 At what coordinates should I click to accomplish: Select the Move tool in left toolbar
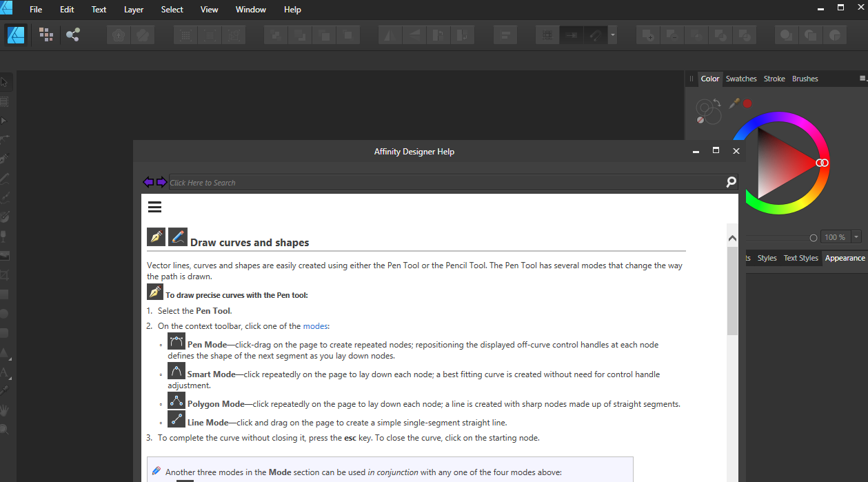pyautogui.click(x=4, y=83)
